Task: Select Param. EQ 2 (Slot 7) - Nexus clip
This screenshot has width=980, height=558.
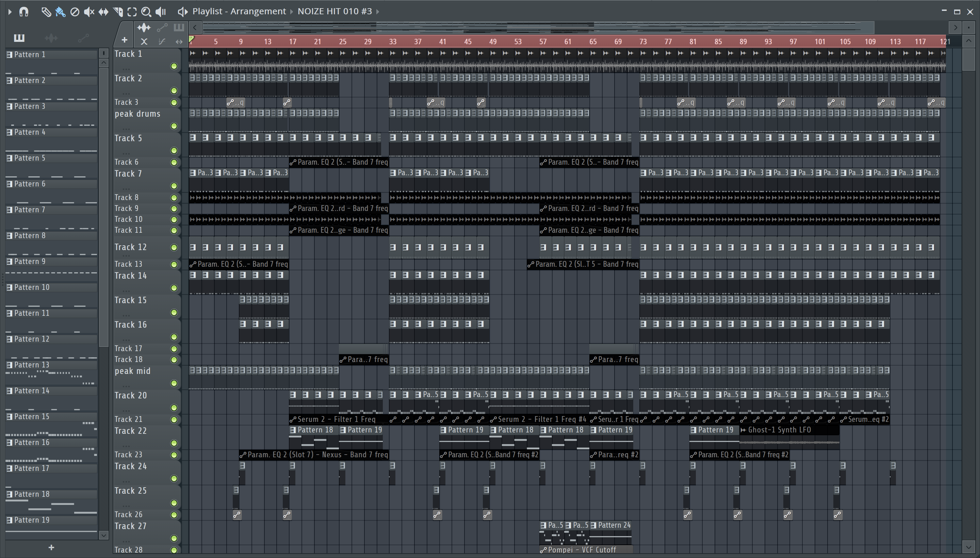Action: (314, 455)
